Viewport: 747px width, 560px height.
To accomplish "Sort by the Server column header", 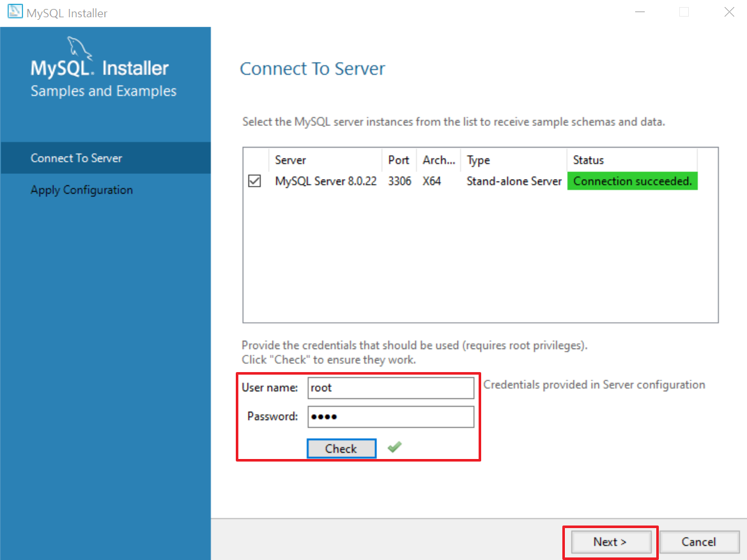I will click(291, 160).
